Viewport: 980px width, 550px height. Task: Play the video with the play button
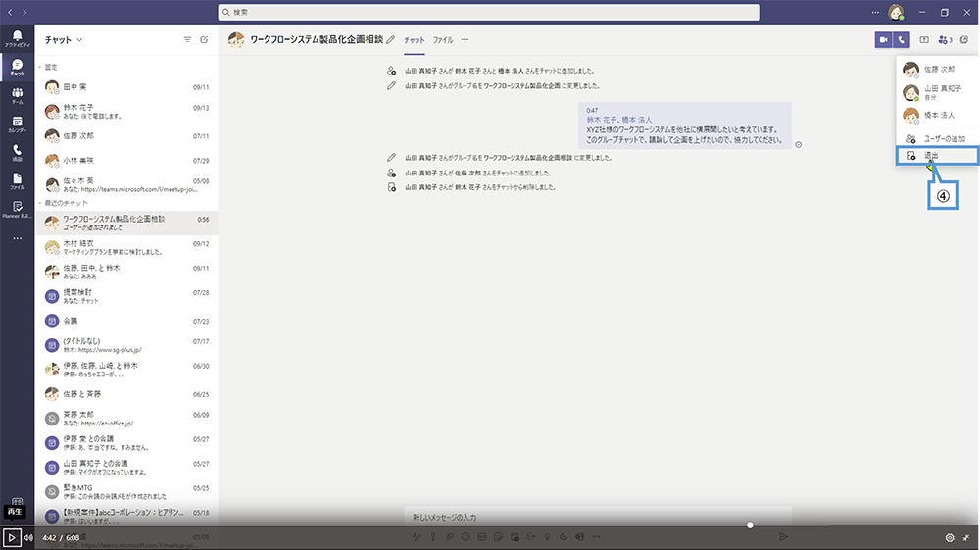(x=11, y=537)
